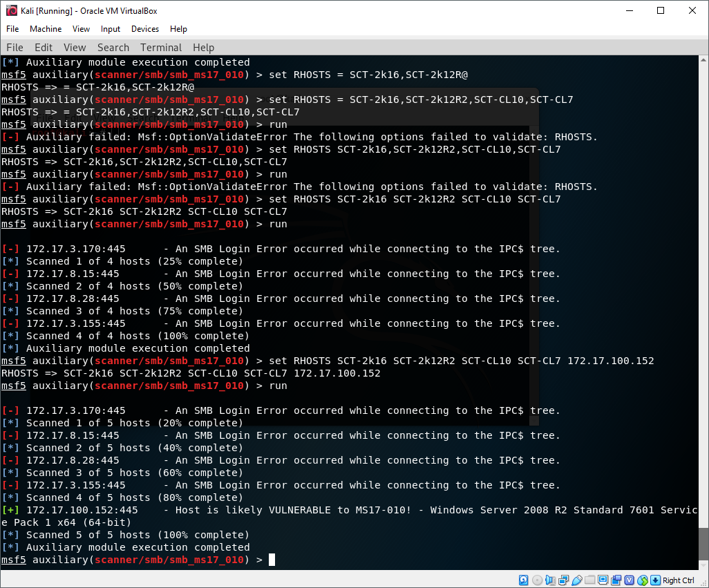Click the display settings status icon
This screenshot has height=588, width=709.
click(603, 580)
